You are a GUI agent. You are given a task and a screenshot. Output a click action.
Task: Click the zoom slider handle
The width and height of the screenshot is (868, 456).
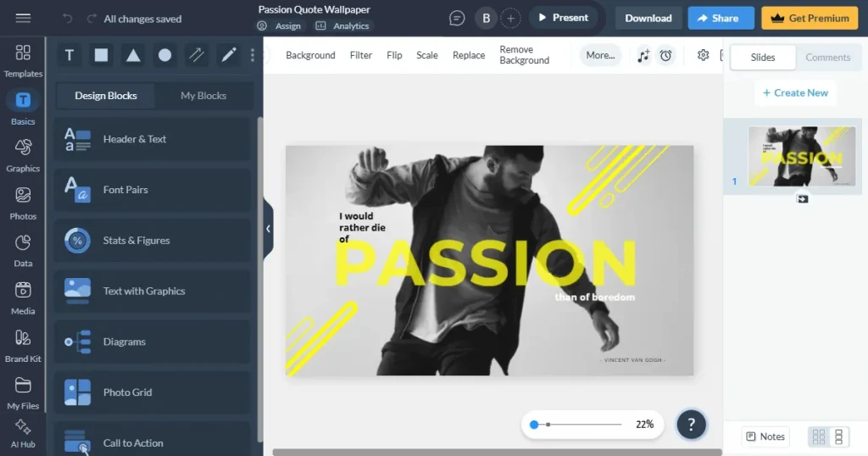point(534,425)
